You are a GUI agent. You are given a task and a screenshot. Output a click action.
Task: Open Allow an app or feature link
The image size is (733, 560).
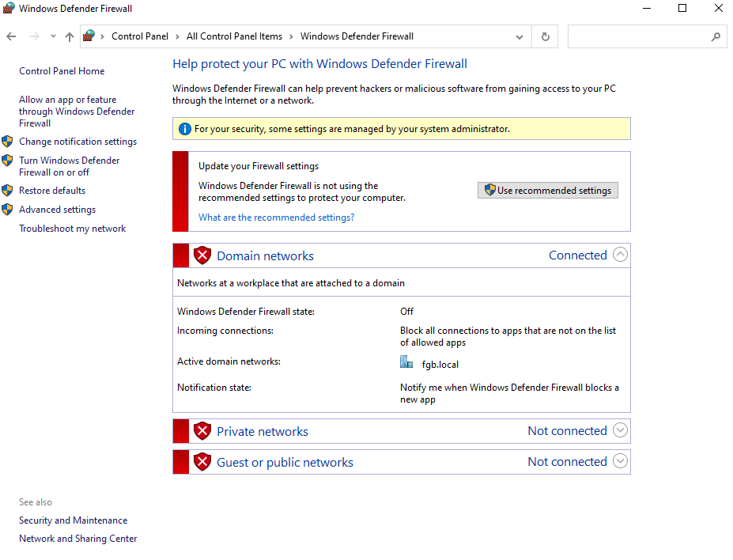pos(77,112)
